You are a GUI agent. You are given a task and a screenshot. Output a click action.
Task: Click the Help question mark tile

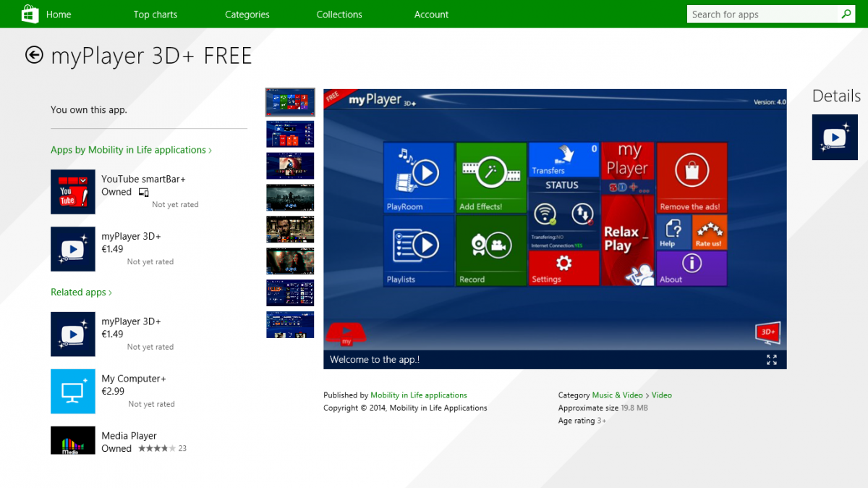coord(674,232)
